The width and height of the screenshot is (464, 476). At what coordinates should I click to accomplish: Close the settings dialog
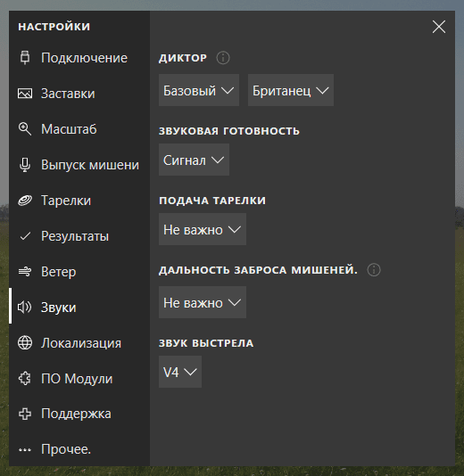(439, 27)
